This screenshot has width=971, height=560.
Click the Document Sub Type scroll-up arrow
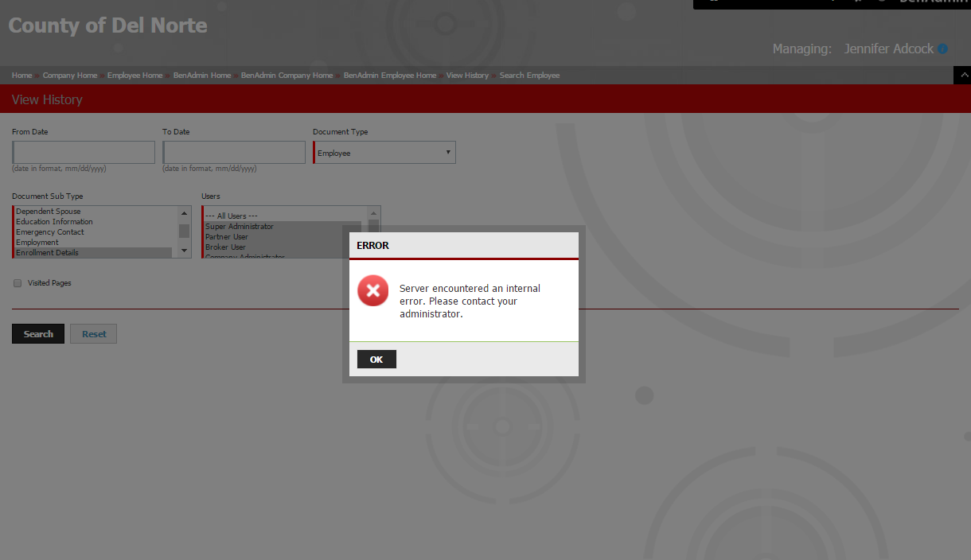tap(185, 212)
